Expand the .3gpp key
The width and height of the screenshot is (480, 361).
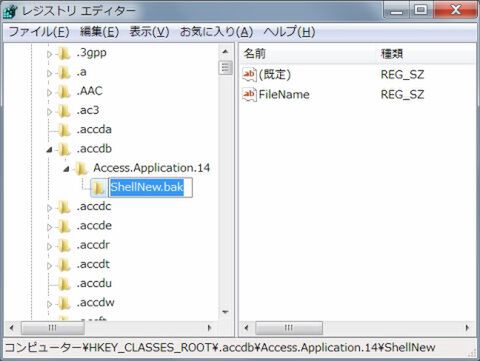click(49, 54)
